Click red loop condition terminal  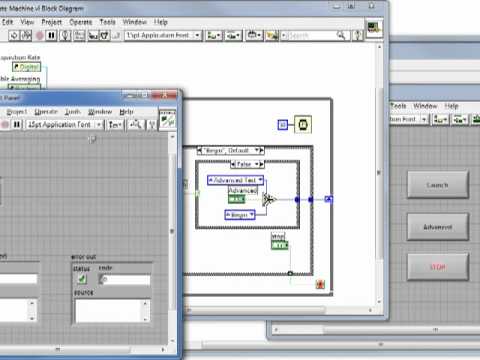320,284
